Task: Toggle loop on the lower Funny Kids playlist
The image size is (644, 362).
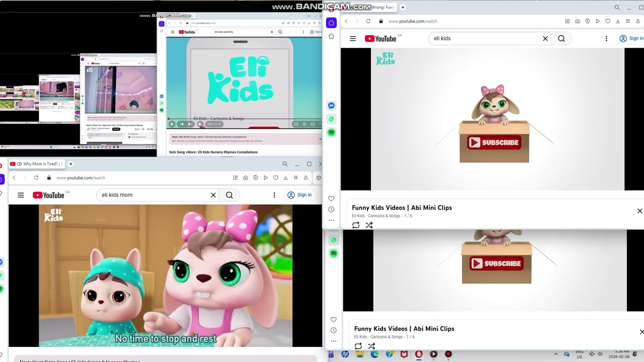Action: click(x=358, y=346)
